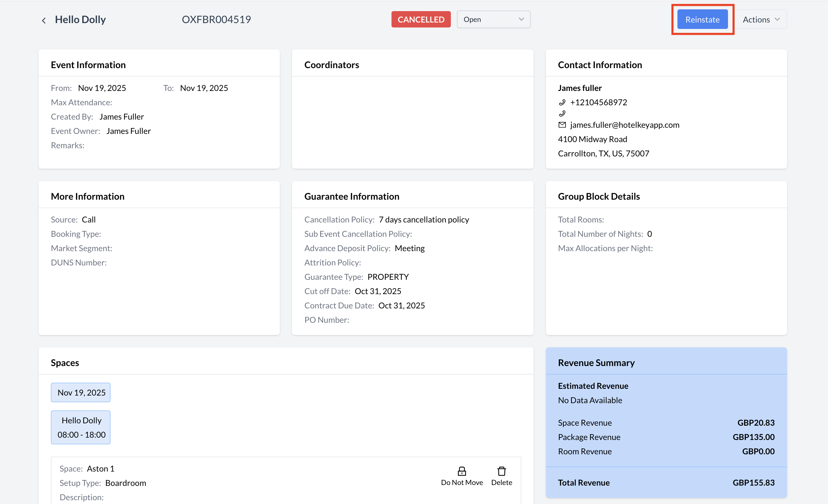Viewport: 828px width, 504px height.
Task: Click the Delete trash icon for Aston 1
Action: coord(501,471)
